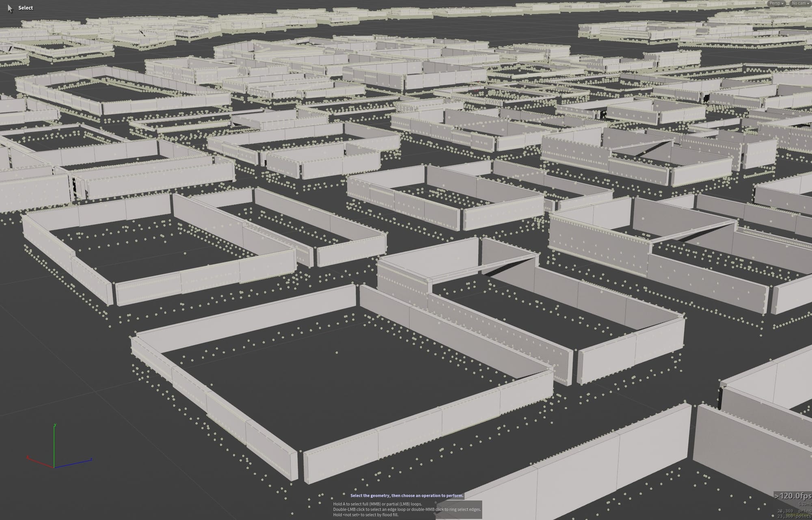Click the blue Z axis of gizmo
This screenshot has width=812, height=520.
click(74, 463)
